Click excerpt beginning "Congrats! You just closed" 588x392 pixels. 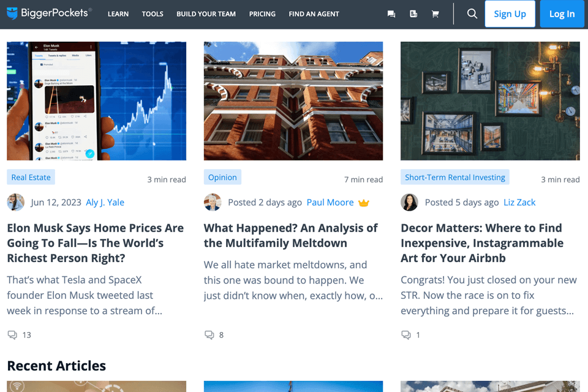pos(489,295)
